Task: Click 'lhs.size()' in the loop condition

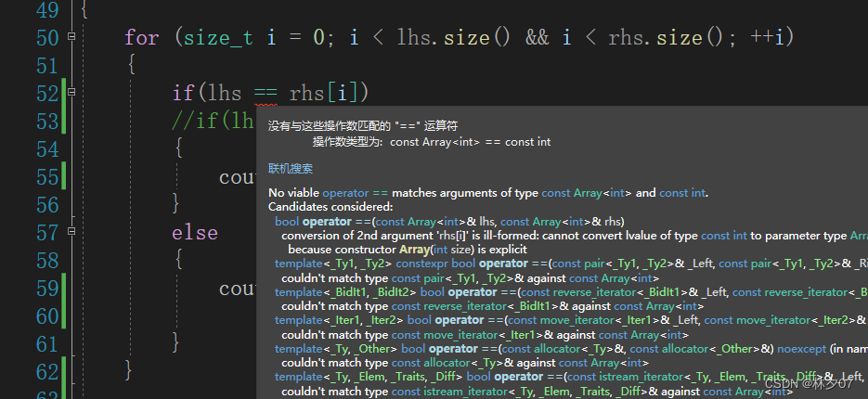Action: pyautogui.click(x=453, y=38)
